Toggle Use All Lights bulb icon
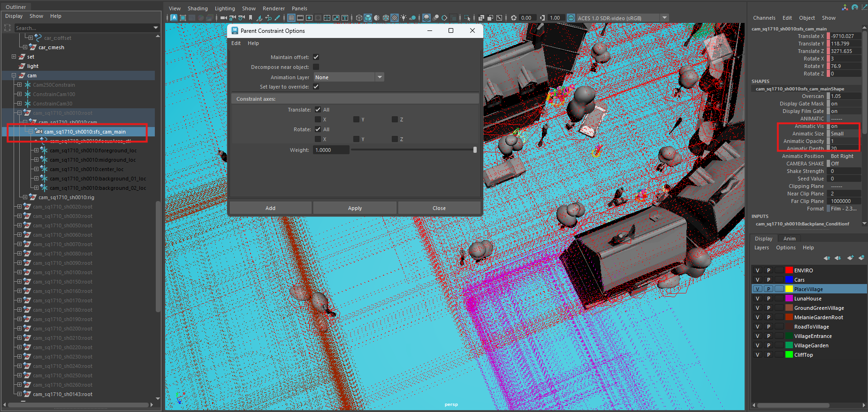The width and height of the screenshot is (868, 412). click(x=404, y=18)
